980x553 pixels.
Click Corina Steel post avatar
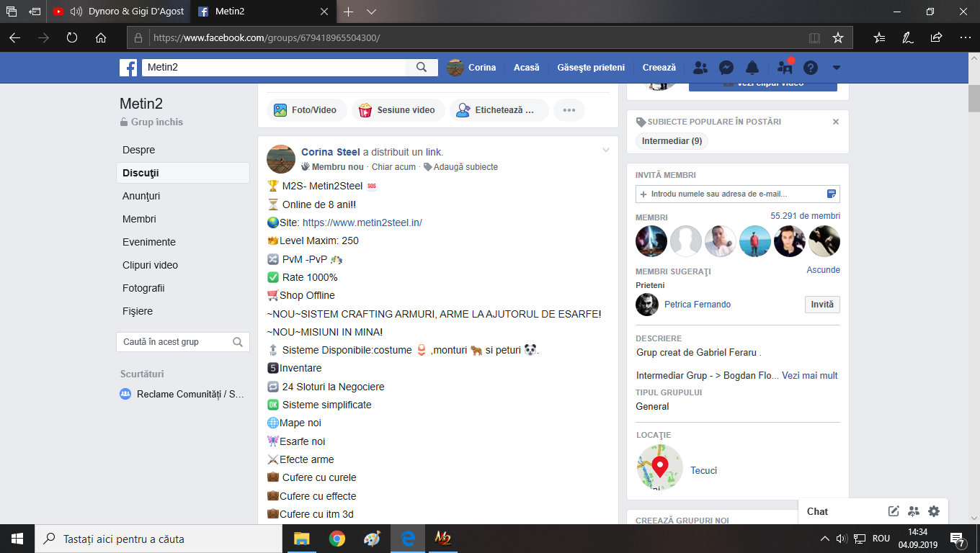281,159
